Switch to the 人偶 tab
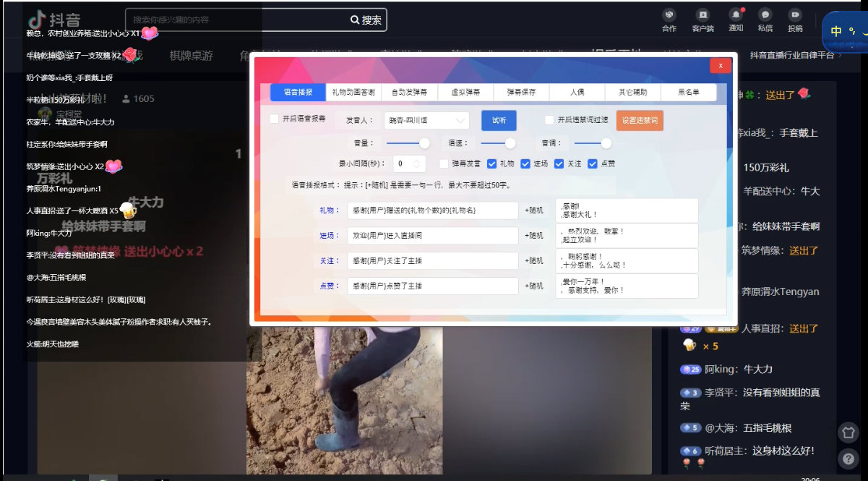Image resolution: width=868 pixels, height=481 pixels. (x=577, y=93)
